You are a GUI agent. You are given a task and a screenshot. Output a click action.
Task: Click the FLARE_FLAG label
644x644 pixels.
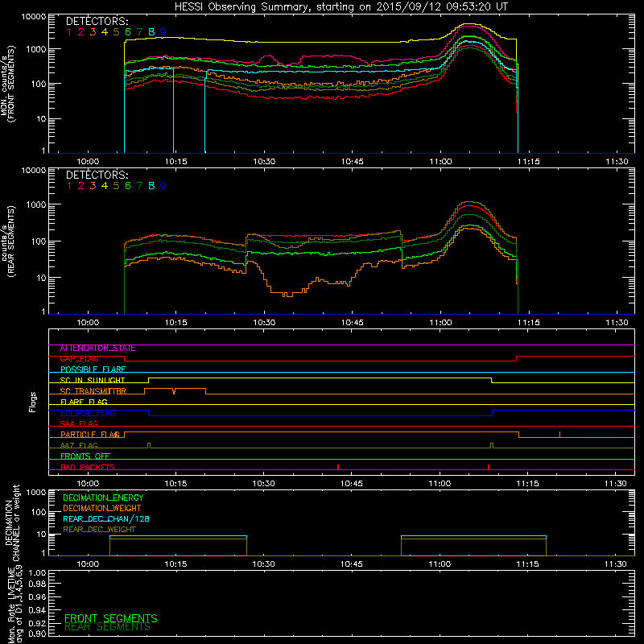click(x=84, y=402)
